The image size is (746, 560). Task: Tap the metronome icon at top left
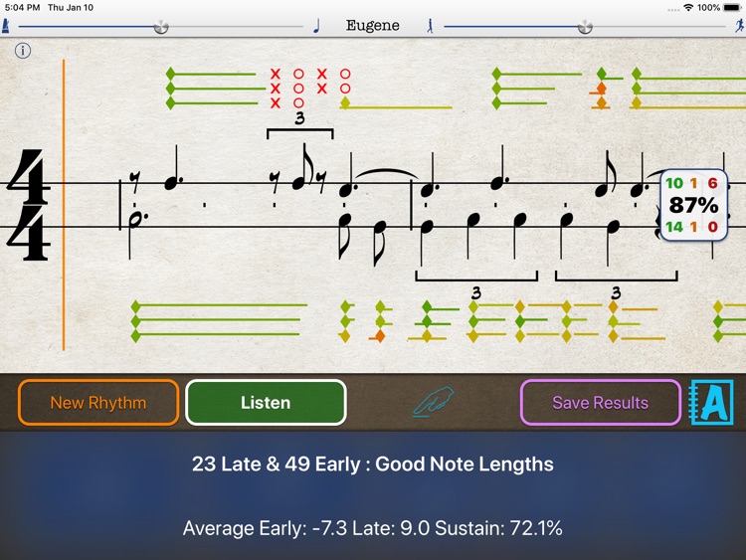click(x=6, y=26)
